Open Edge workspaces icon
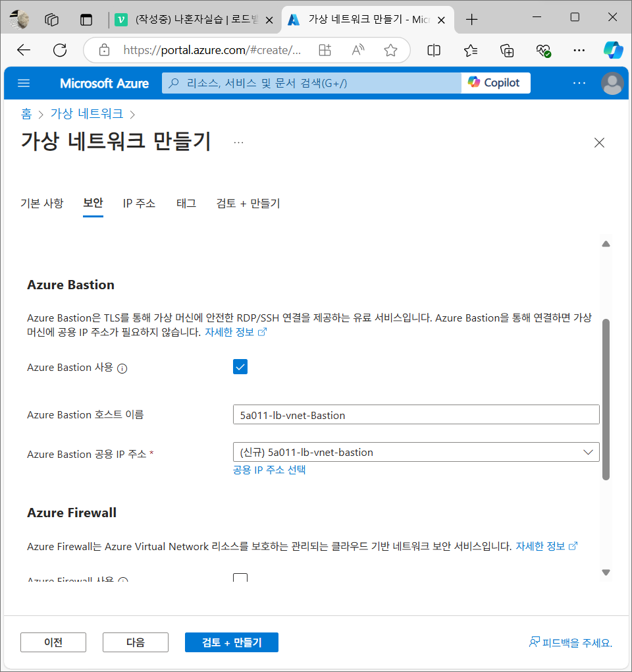The height and width of the screenshot is (672, 632). click(x=51, y=20)
